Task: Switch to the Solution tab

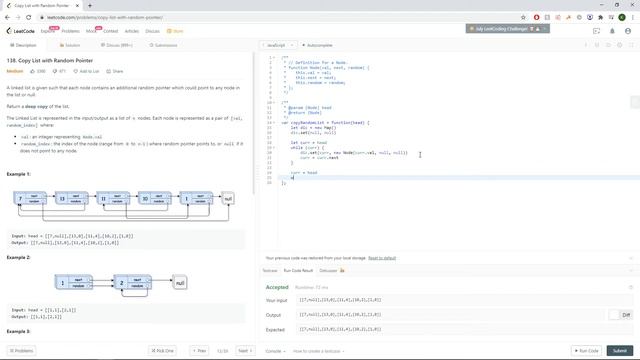Action: [x=70, y=45]
